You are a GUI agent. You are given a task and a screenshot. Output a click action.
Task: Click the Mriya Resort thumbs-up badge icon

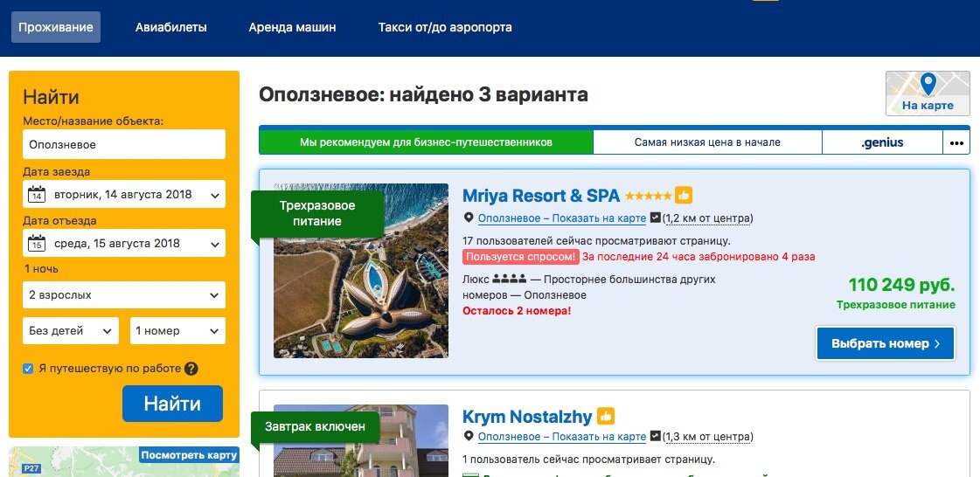click(x=683, y=196)
